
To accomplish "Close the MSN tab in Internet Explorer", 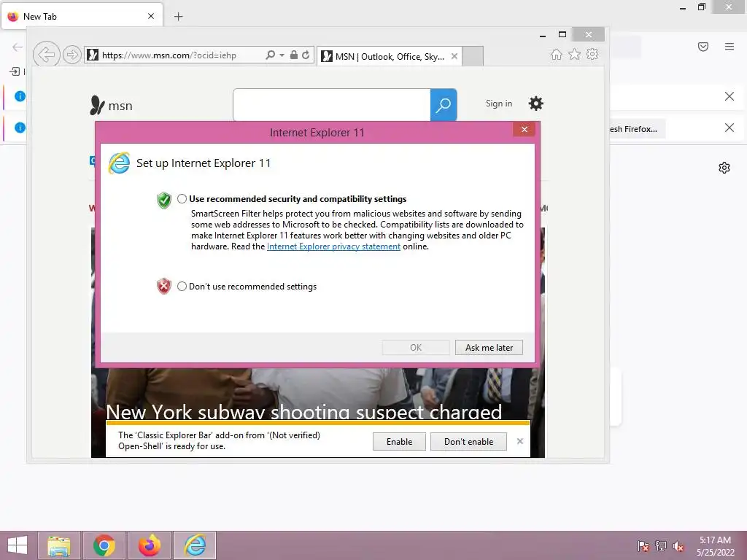I will (454, 56).
